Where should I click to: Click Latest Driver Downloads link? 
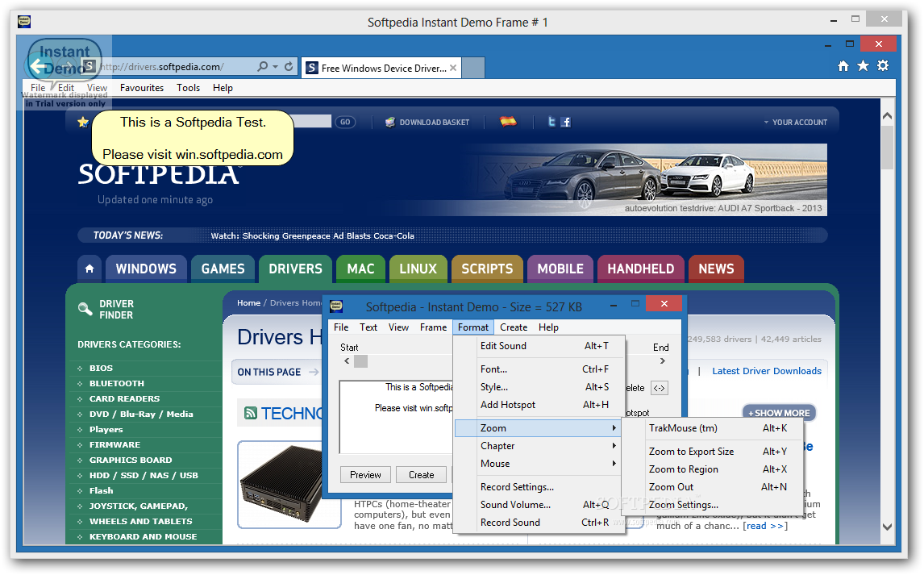767,371
